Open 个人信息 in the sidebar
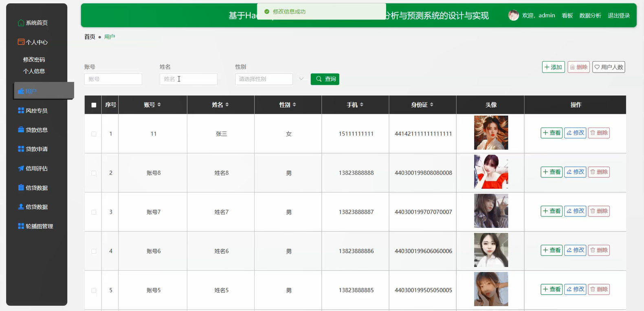644x311 pixels. (x=34, y=71)
